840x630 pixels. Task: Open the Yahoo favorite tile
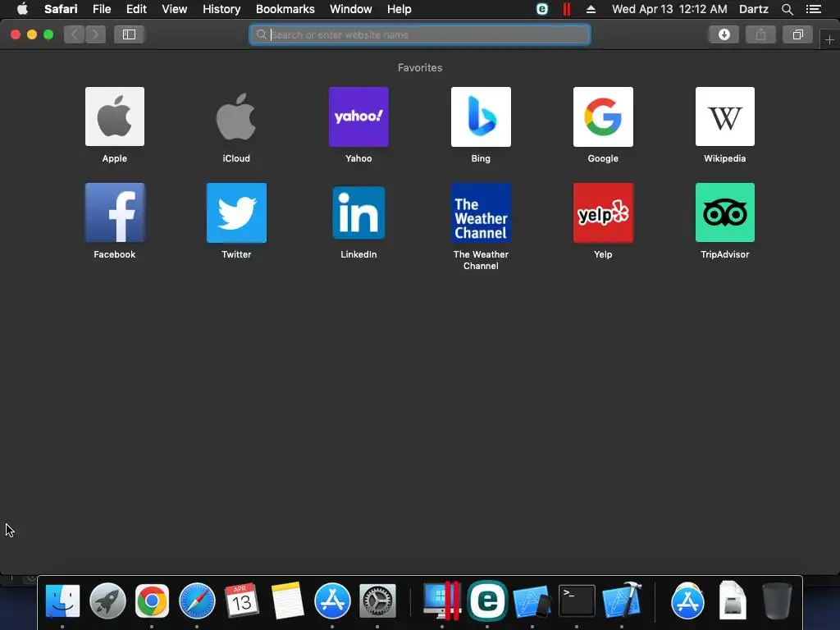click(358, 116)
